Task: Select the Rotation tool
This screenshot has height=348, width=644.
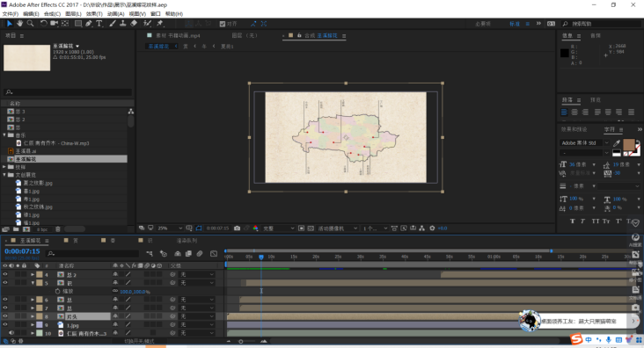Action: click(43, 24)
